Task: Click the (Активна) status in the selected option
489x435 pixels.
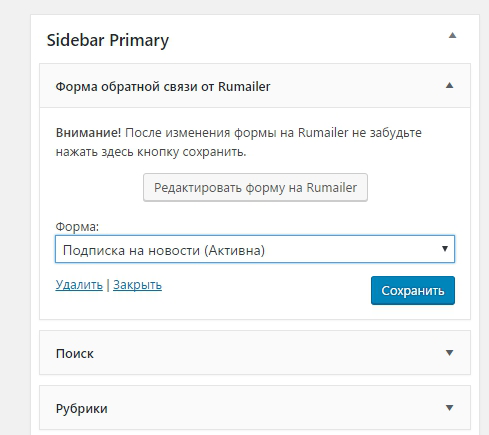Action: tap(235, 250)
